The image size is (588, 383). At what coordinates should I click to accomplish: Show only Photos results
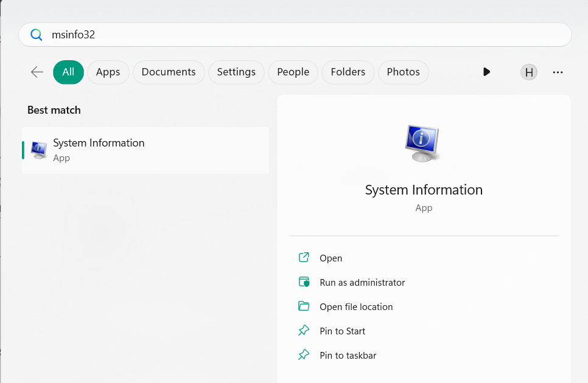click(403, 72)
